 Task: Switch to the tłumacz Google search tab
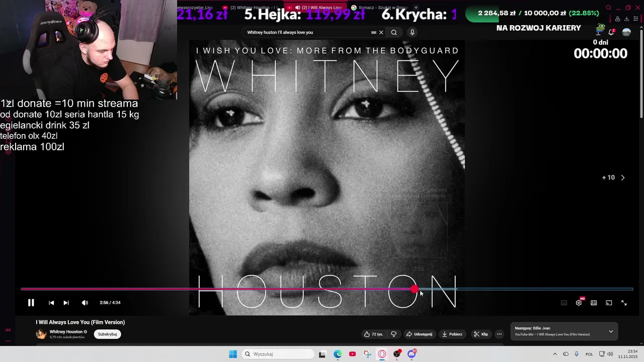pyautogui.click(x=380, y=8)
